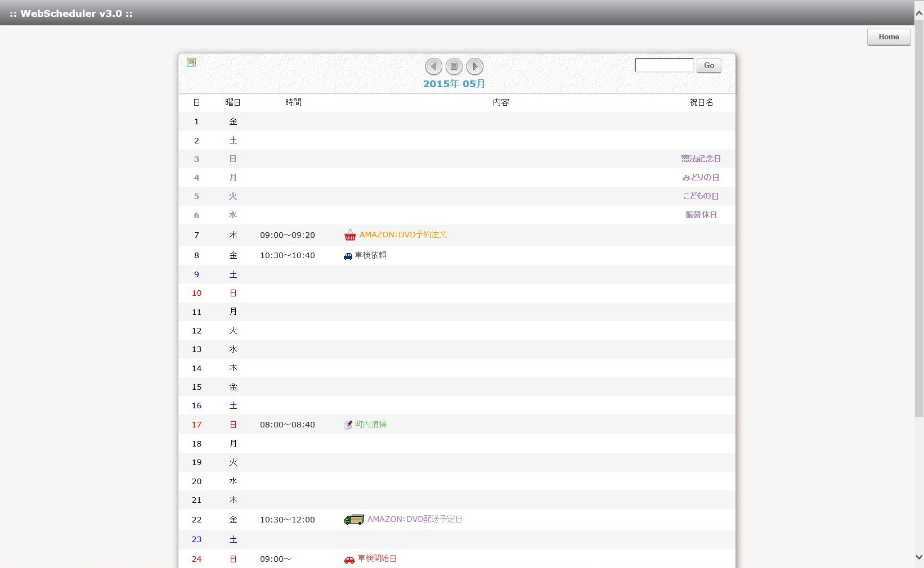Click the cleaning icon on day 17
Viewport: 924px width, 568px height.
pyautogui.click(x=348, y=425)
